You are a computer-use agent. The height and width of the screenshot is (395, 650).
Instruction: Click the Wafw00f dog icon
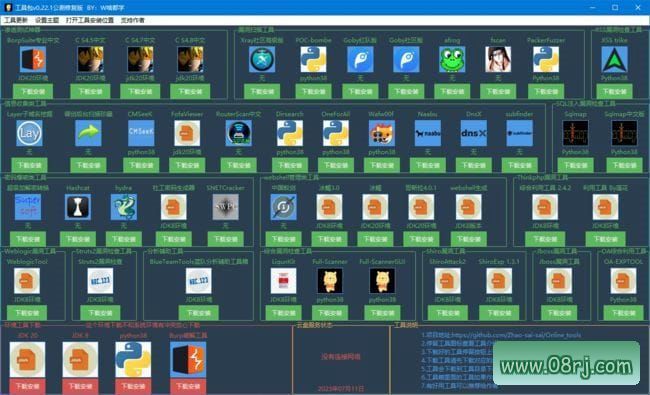[x=382, y=133]
